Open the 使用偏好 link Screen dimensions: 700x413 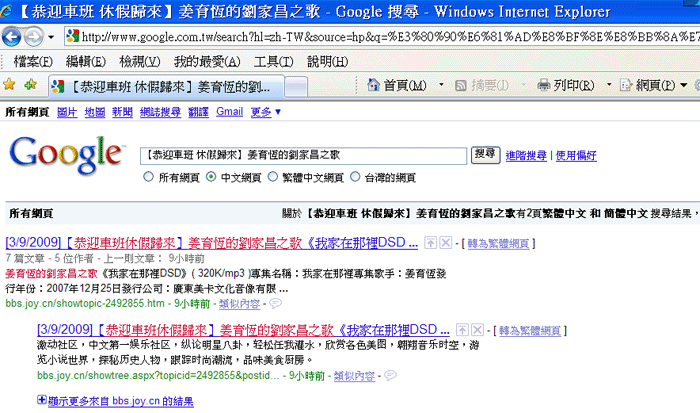tap(576, 155)
